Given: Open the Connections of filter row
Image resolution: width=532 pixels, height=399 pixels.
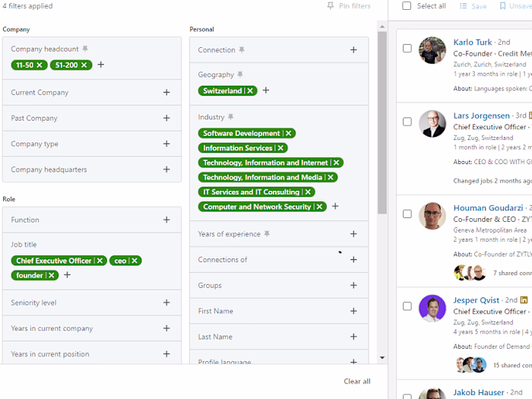Looking at the screenshot, I should tap(279, 260).
